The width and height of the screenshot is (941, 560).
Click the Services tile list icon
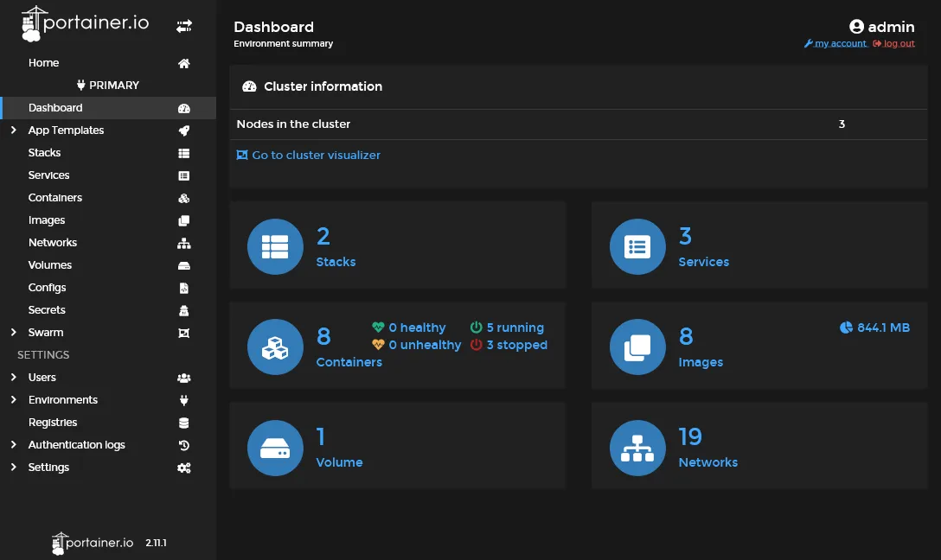tap(637, 246)
